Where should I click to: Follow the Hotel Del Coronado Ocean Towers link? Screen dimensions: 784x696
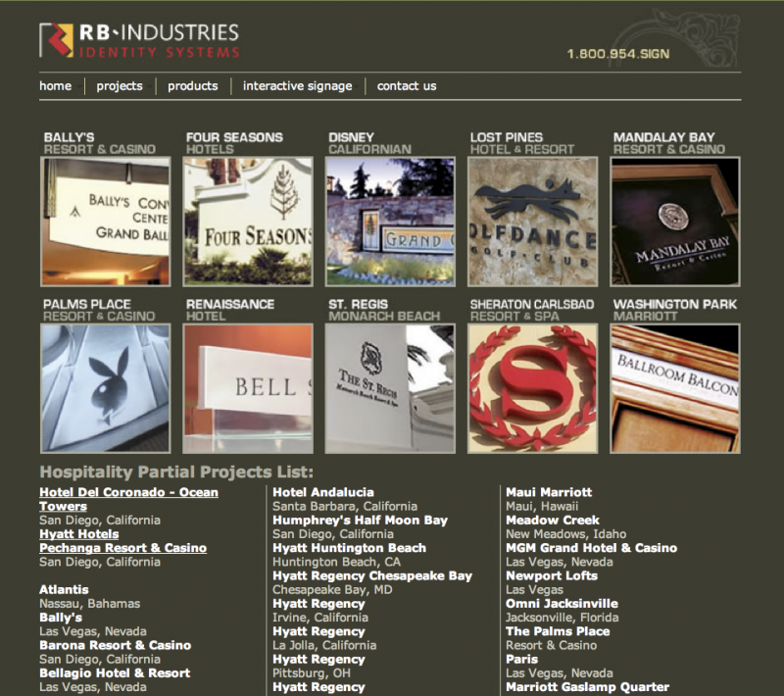[127, 498]
